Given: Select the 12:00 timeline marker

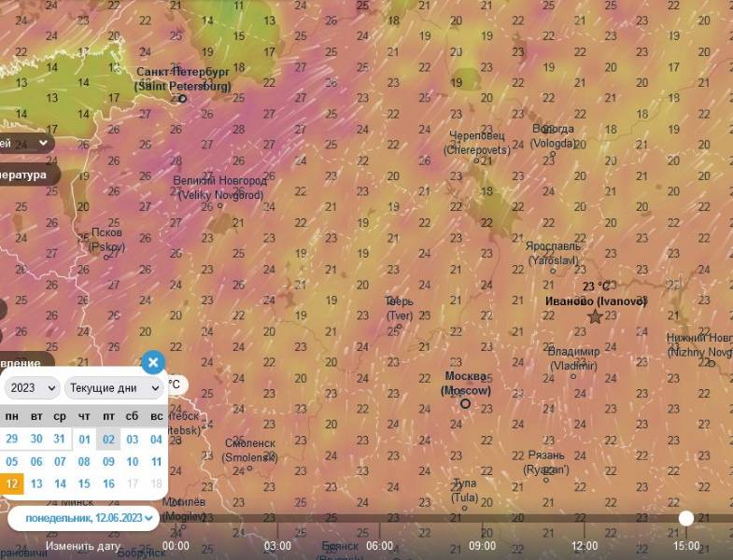Looking at the screenshot, I should (585, 546).
